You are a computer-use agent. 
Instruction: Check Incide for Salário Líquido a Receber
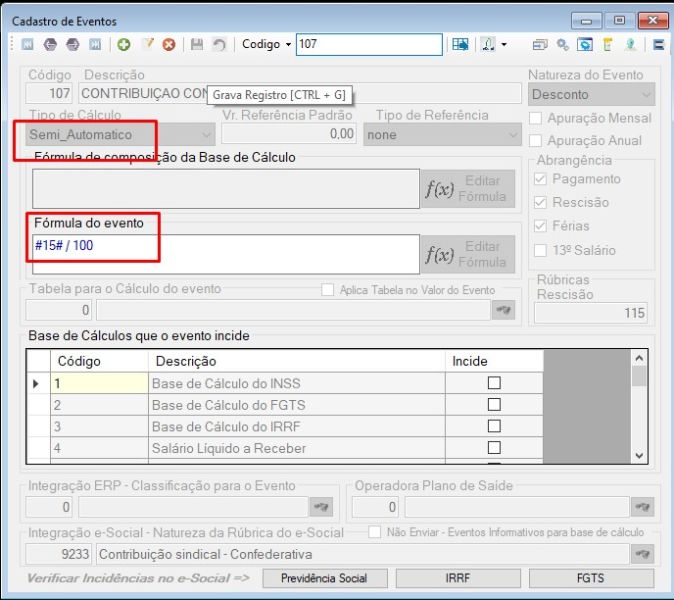494,447
